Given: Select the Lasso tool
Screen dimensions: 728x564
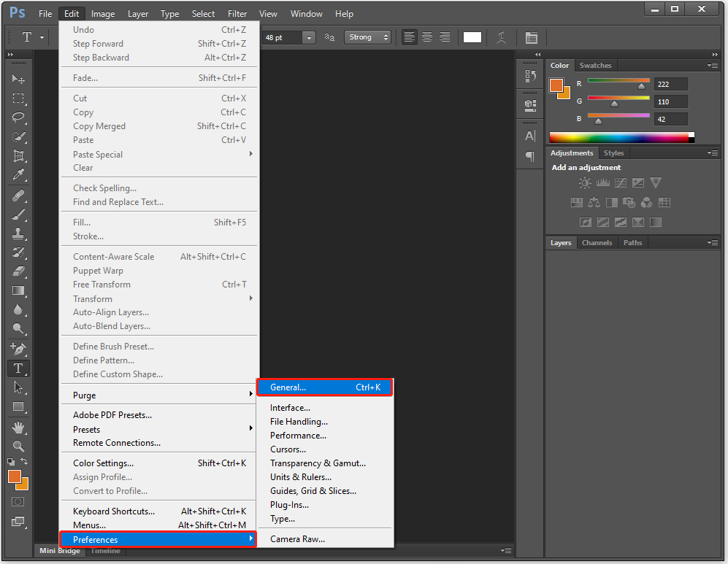Looking at the screenshot, I should [18, 117].
